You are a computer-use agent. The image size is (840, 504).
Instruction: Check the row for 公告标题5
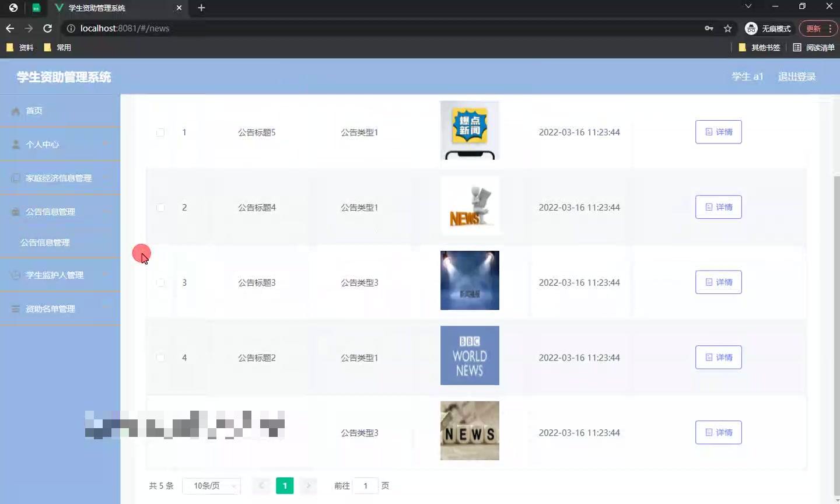160,132
